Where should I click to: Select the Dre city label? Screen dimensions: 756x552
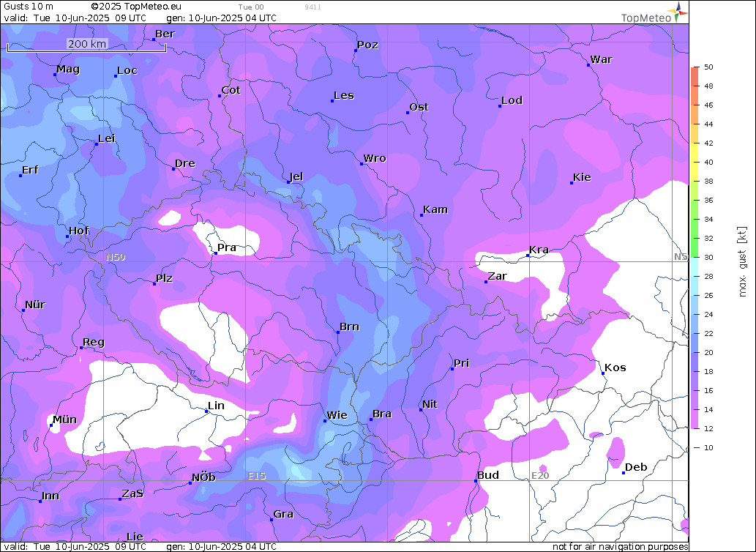point(185,163)
